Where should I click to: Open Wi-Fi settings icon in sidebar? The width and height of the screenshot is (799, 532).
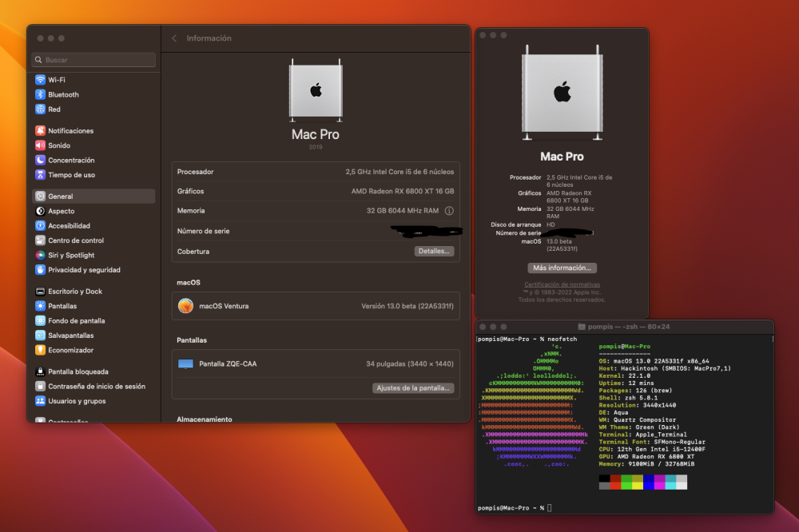click(x=40, y=80)
